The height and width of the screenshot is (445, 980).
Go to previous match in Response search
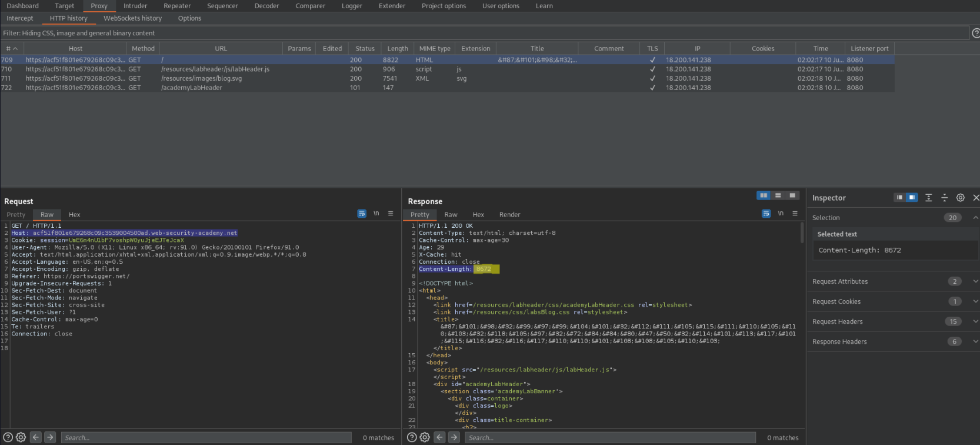pyautogui.click(x=439, y=437)
